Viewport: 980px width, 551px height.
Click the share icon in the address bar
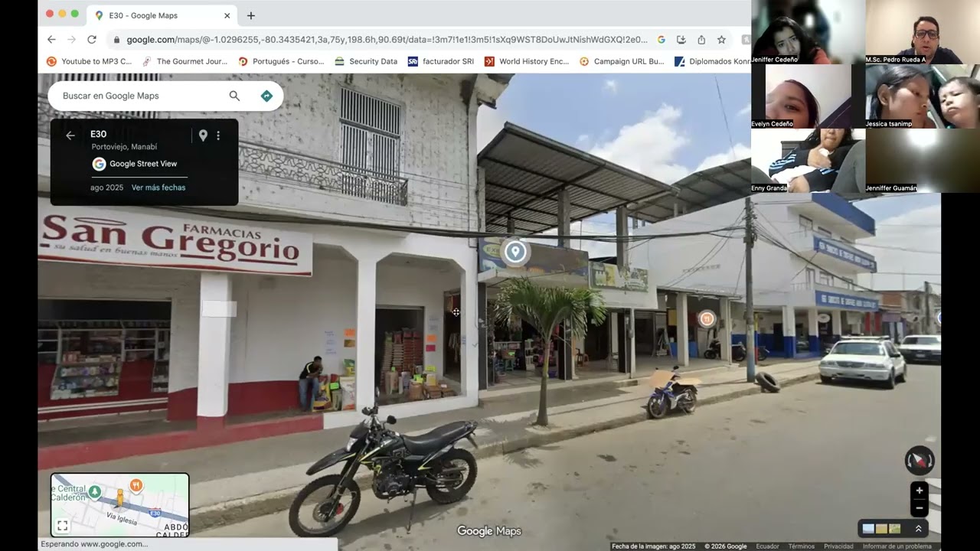(x=701, y=40)
